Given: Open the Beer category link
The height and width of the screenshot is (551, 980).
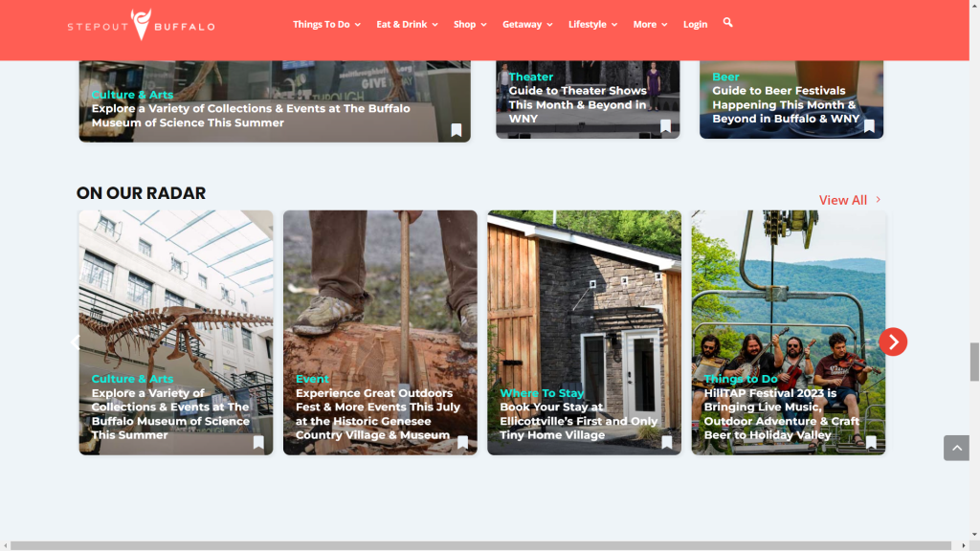Looking at the screenshot, I should point(725,77).
